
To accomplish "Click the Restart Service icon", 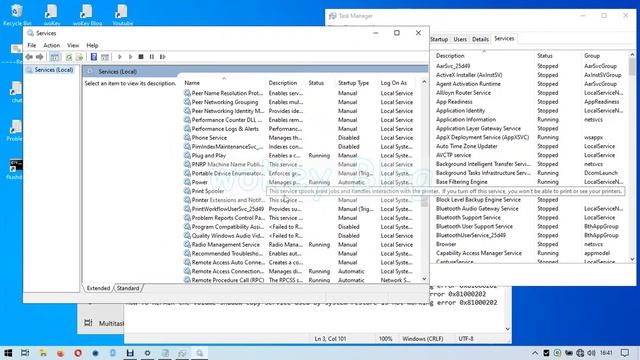I will pyautogui.click(x=162, y=57).
